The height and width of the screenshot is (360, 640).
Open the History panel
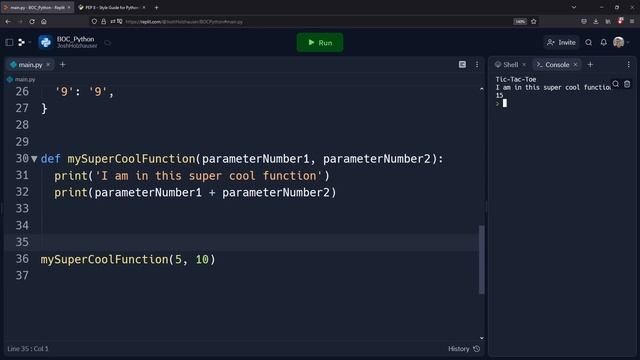click(x=464, y=349)
